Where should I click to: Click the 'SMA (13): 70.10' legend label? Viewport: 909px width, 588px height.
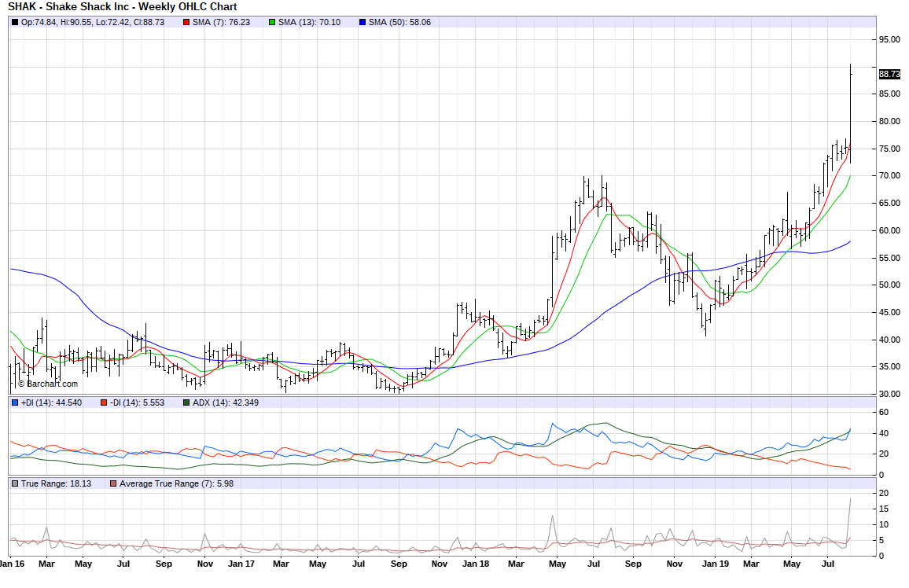310,23
